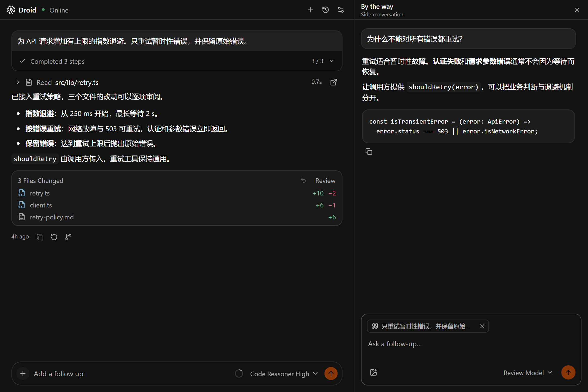Remove the quoted context chip
Viewport: 588px width, 392px height.
click(482, 326)
